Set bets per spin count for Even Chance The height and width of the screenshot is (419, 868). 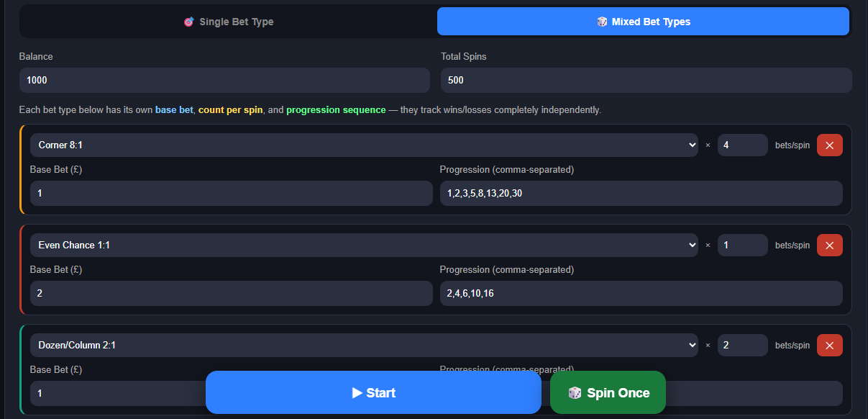pyautogui.click(x=743, y=245)
